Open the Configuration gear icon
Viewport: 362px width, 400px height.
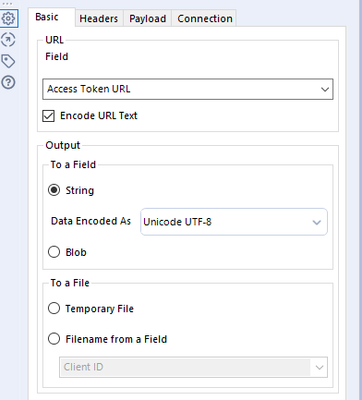pos(8,18)
